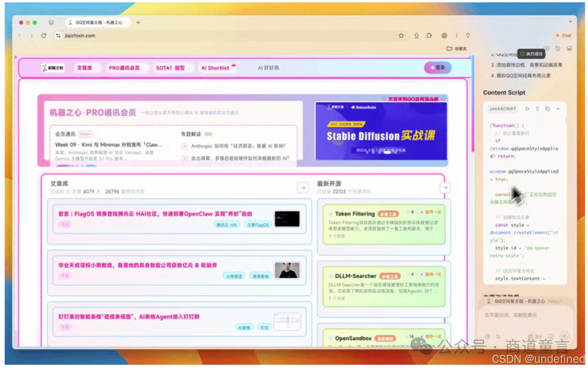Open the profile face icon in toolbar
This screenshot has width=588, height=370.
coord(444,36)
